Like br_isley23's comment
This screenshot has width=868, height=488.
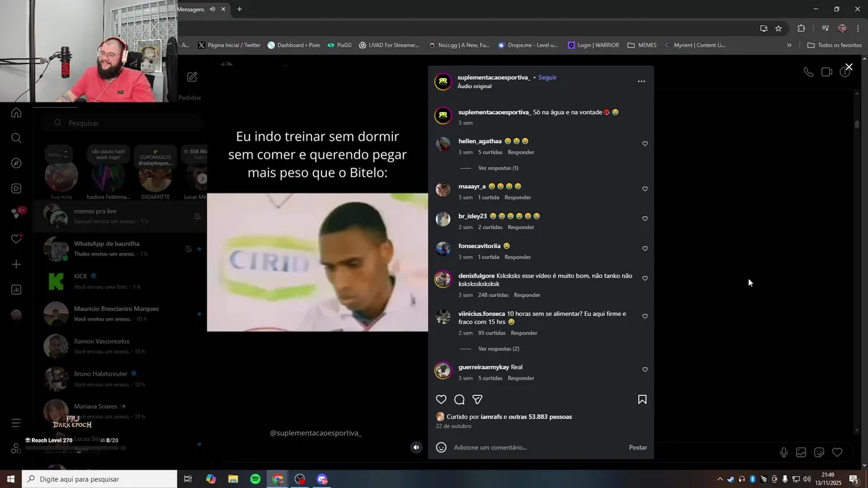[x=645, y=219]
